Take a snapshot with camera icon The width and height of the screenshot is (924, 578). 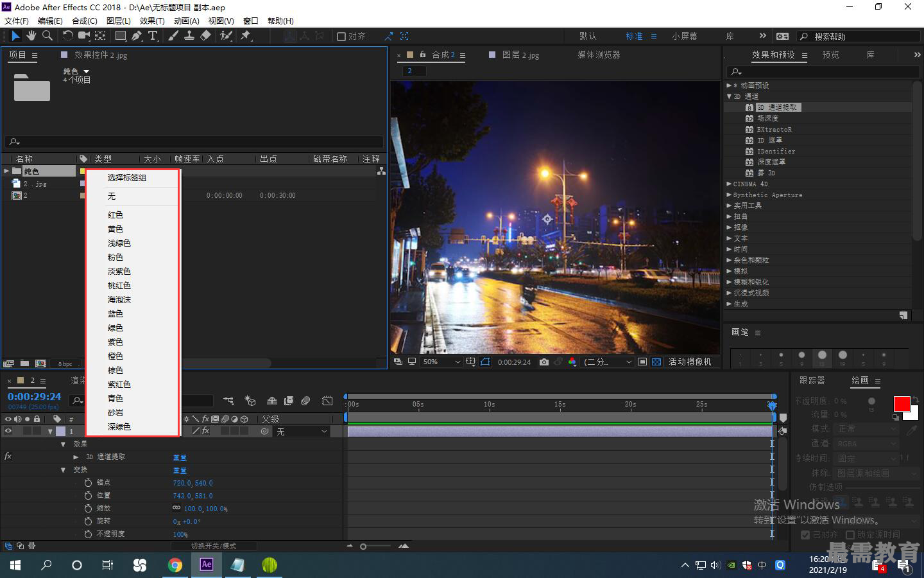click(x=544, y=362)
